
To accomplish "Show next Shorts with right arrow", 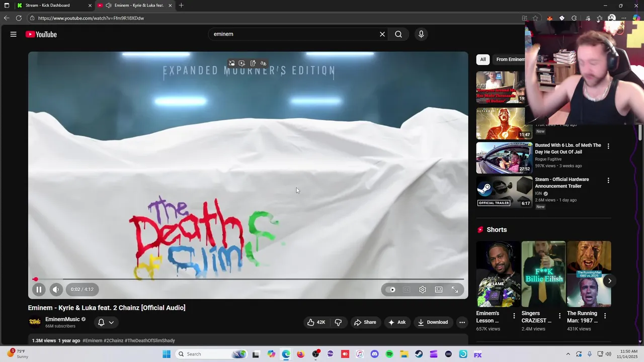I will point(609,281).
